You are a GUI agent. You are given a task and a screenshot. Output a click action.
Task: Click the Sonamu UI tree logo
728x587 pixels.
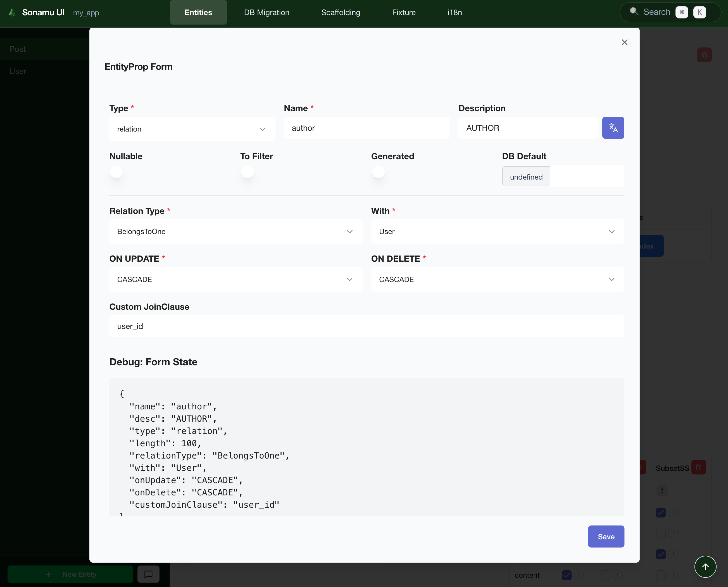(11, 13)
